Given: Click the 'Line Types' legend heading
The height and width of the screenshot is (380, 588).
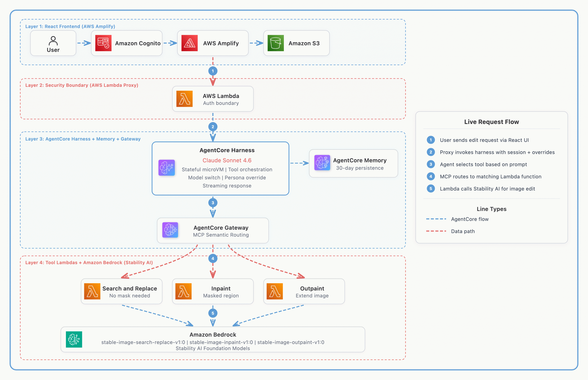Looking at the screenshot, I should [492, 209].
